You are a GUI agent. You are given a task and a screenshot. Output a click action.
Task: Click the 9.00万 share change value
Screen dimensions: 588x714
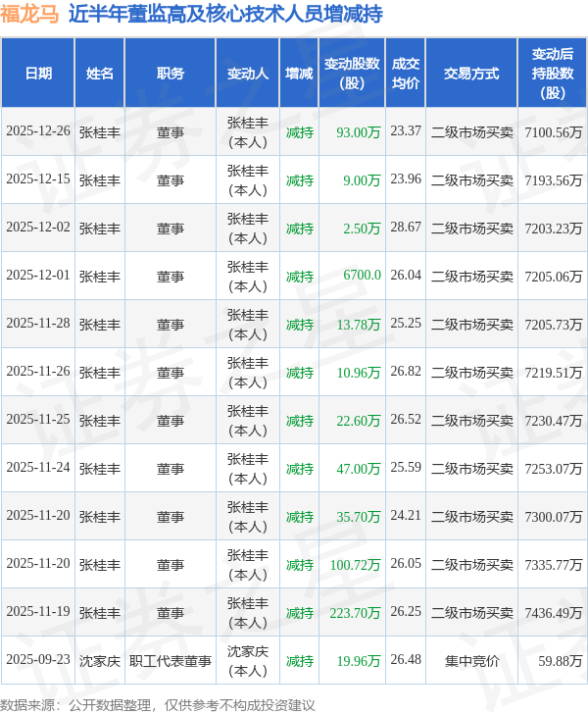coord(362,180)
